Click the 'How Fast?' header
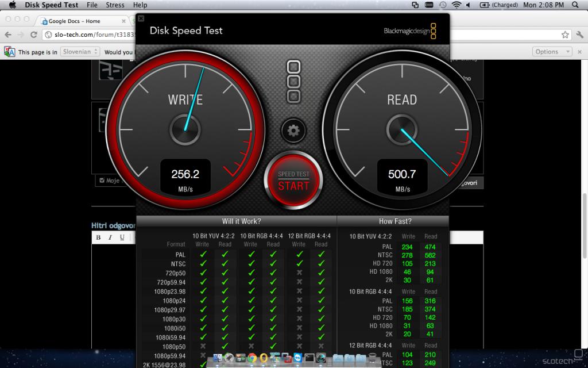Screen dimensions: 588x368 [395, 221]
